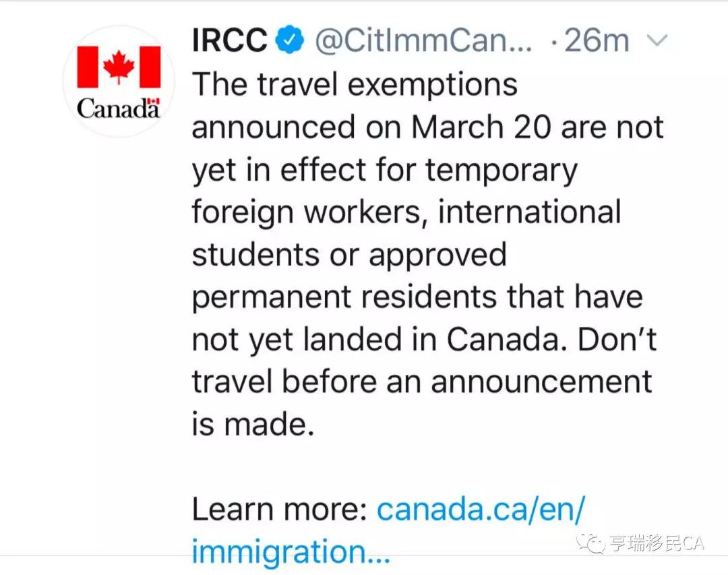Click 'permanent residents that have' line
Image resolution: width=728 pixels, height=575 pixels.
tap(417, 297)
